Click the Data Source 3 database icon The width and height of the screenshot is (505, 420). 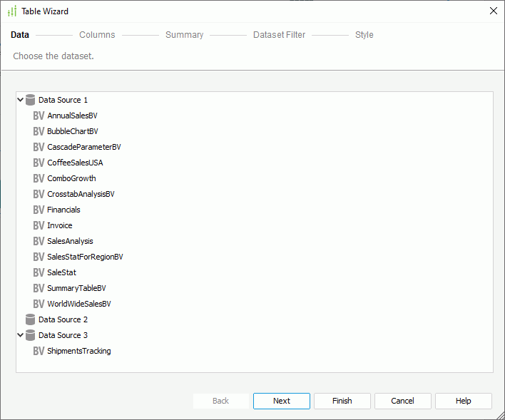(30, 335)
